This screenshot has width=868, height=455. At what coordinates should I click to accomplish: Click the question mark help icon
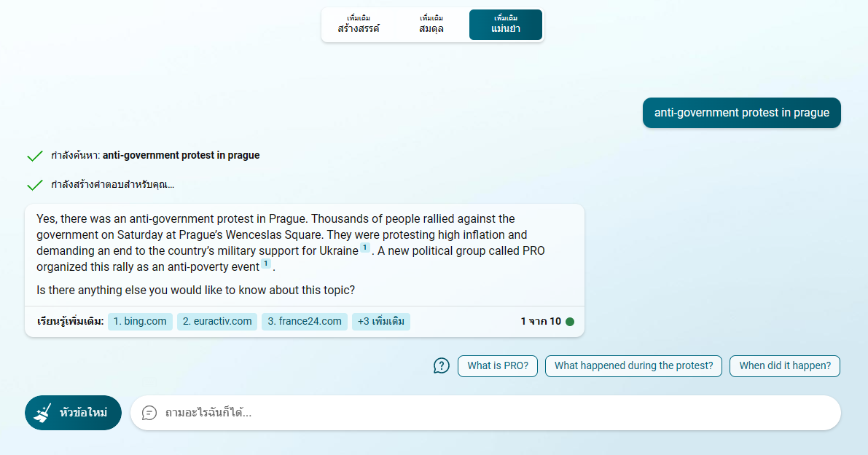click(x=442, y=365)
